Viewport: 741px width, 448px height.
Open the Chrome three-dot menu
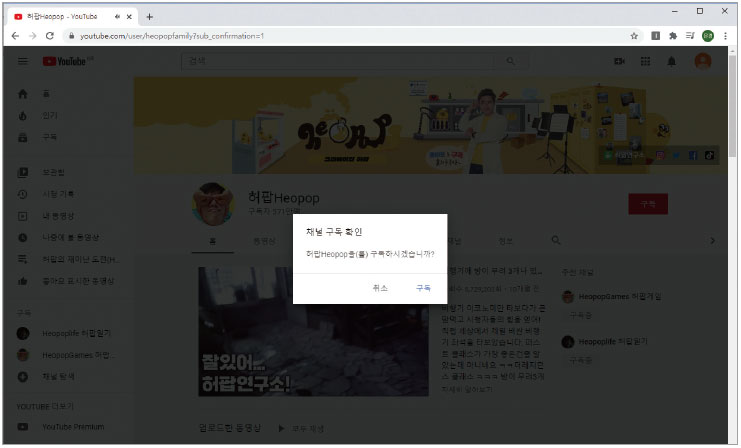click(725, 36)
